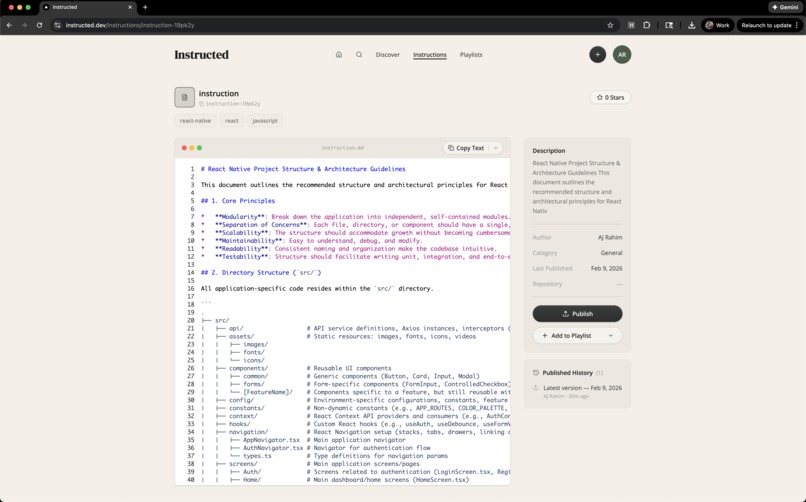Click the address bar URL
This screenshot has width=806, height=502.
pyautogui.click(x=130, y=25)
